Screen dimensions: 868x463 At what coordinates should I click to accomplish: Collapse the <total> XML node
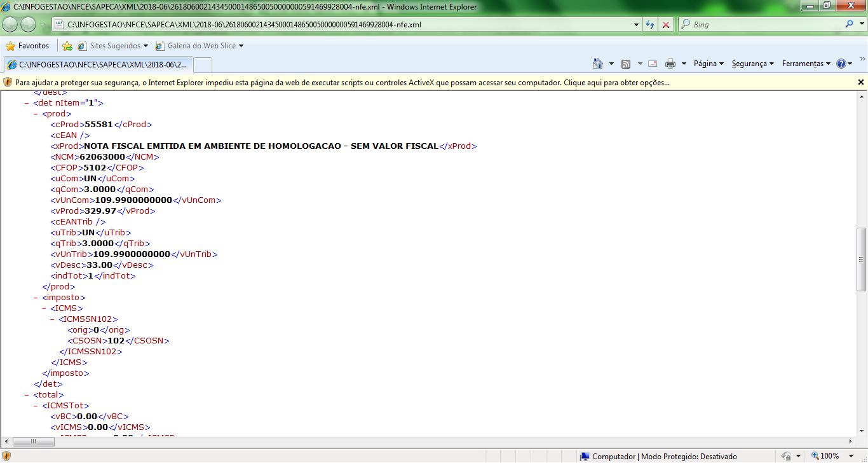pos(27,395)
